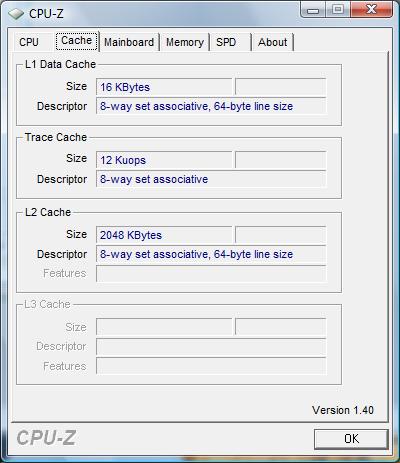
Task: Close the CPU-Z window
Action: click(371, 9)
